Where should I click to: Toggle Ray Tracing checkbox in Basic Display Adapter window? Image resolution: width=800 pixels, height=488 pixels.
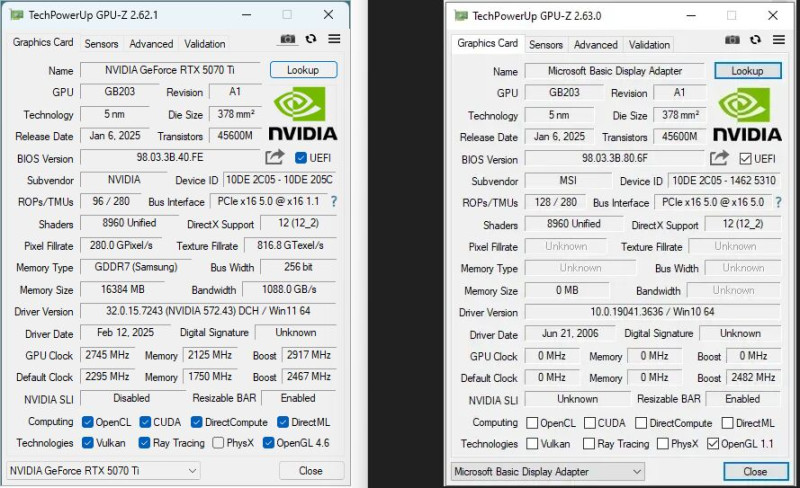(x=589, y=444)
